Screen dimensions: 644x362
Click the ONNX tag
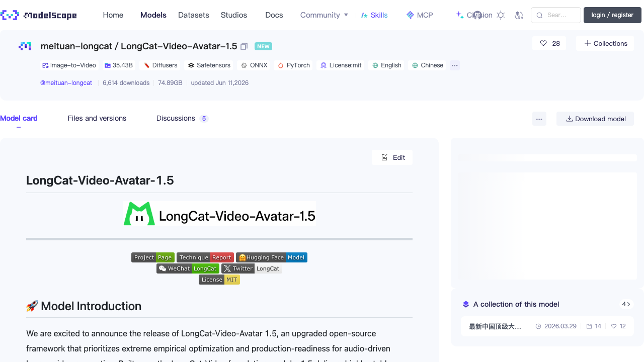click(x=254, y=65)
